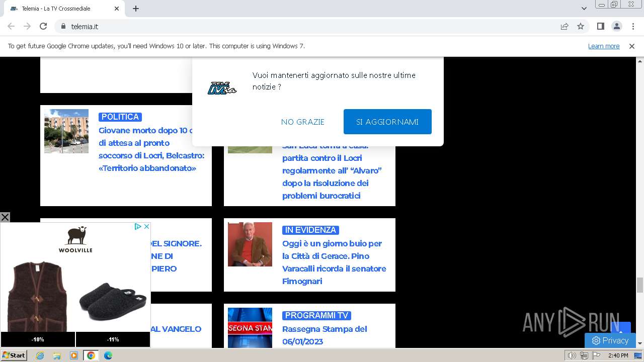
Task: Open the network tray icon
Action: 584,355
